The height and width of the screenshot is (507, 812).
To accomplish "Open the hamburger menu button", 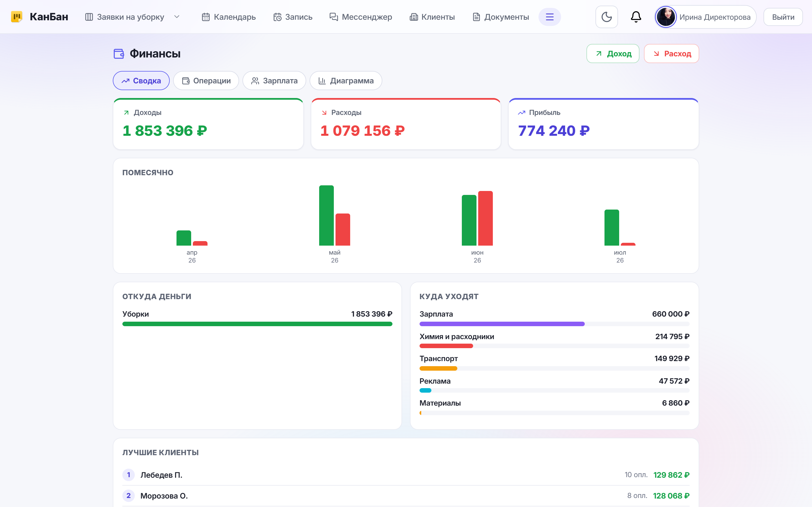I will point(550,17).
